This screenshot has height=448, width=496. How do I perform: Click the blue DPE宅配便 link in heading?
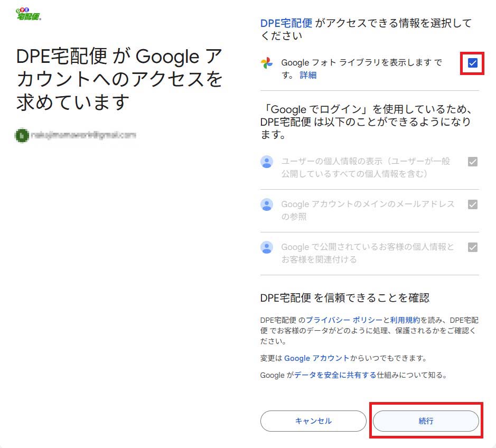286,23
